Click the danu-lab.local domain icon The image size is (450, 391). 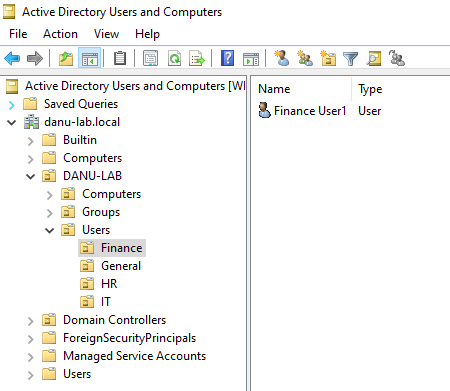click(x=31, y=122)
